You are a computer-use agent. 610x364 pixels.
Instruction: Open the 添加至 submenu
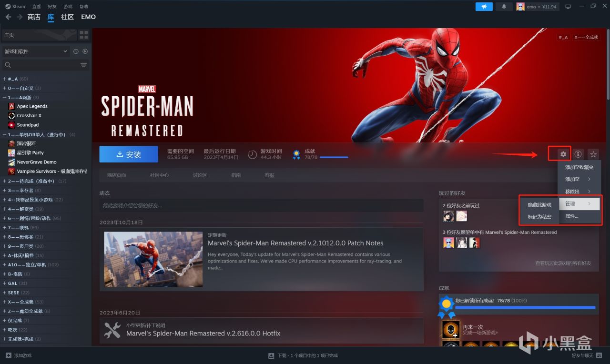pyautogui.click(x=579, y=179)
